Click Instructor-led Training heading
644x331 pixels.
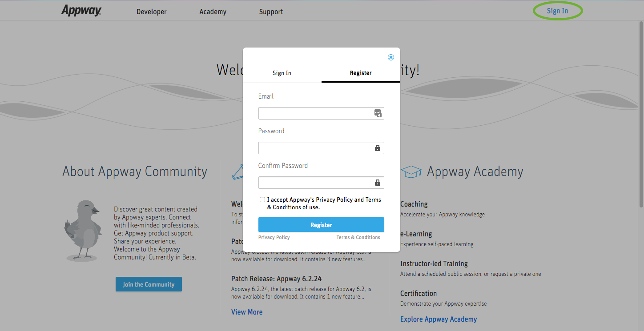[434, 263]
